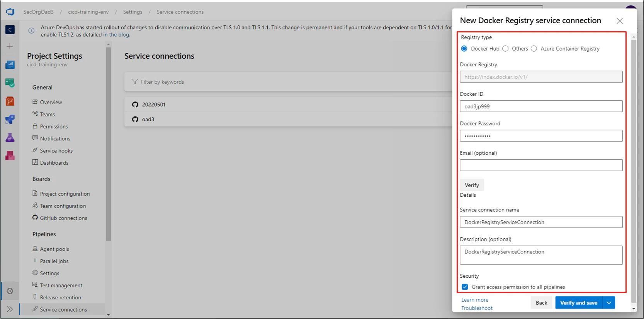Open the Artifacts icon in left rail
Screen dimensions: 644x319
[x=10, y=155]
